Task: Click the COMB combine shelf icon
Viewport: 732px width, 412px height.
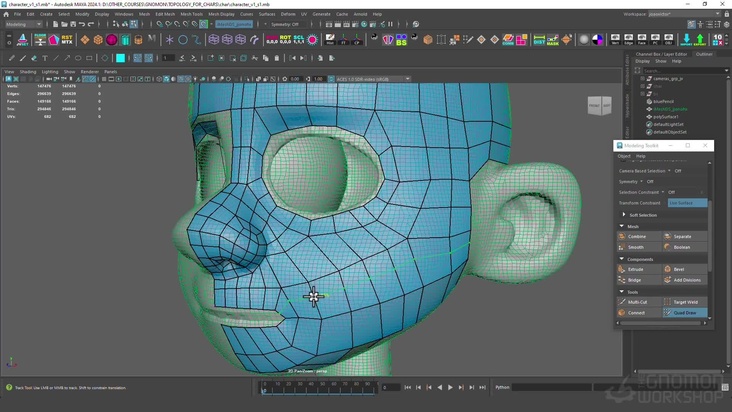Action: (x=508, y=40)
